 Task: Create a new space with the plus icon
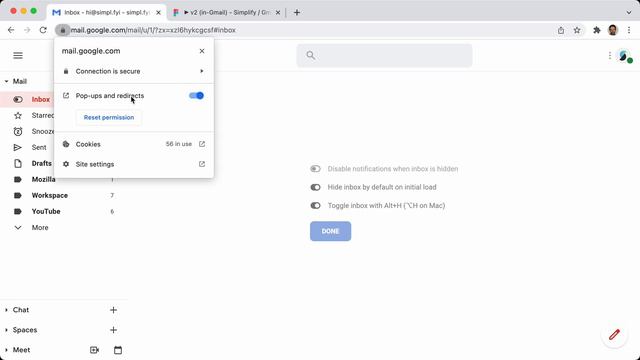tap(113, 330)
